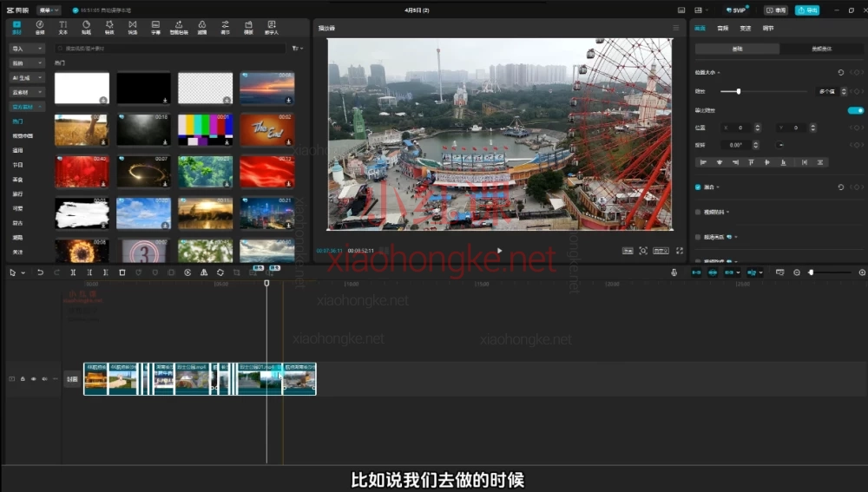Toggle track lock icon in timeline
Screen dimensions: 868x492
tap(23, 379)
